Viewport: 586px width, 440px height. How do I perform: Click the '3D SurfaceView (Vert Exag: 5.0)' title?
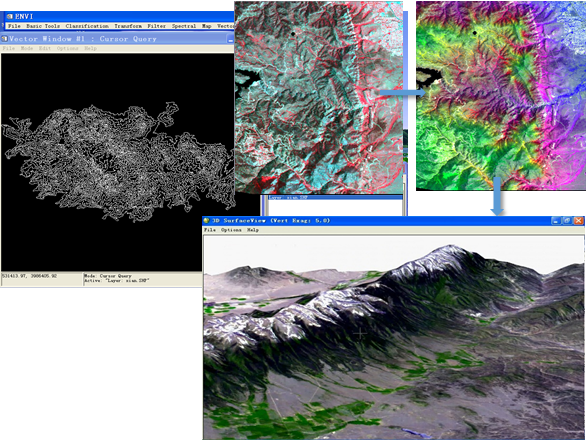point(271,221)
